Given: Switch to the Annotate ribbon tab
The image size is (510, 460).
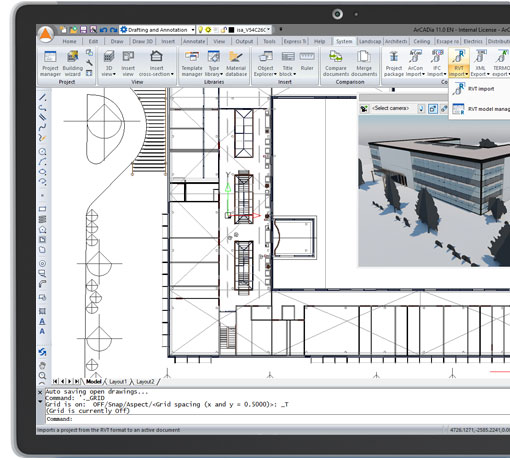Looking at the screenshot, I should click(194, 41).
